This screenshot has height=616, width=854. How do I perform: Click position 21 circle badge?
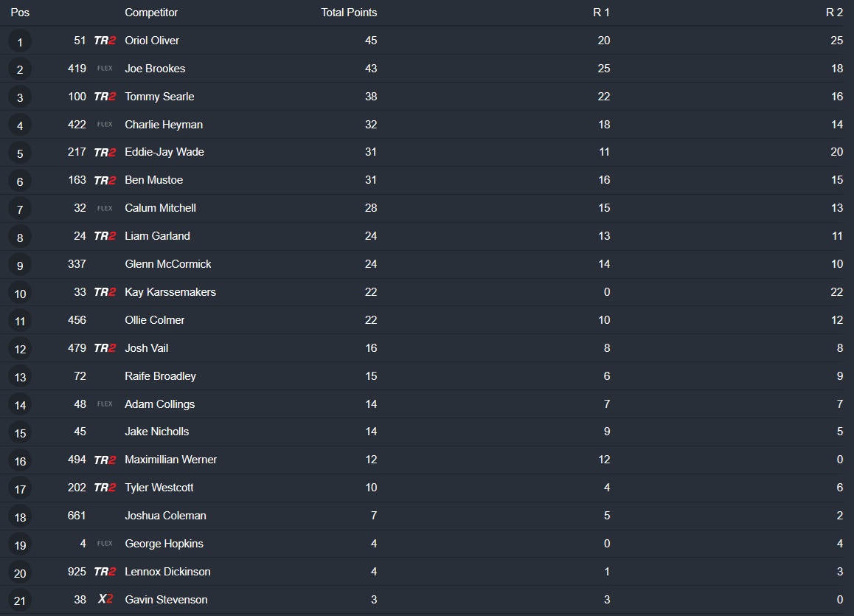click(x=20, y=601)
